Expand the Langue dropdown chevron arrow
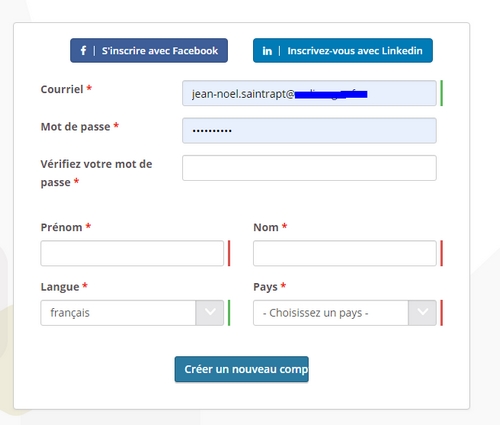The width and height of the screenshot is (500, 425). pos(210,313)
